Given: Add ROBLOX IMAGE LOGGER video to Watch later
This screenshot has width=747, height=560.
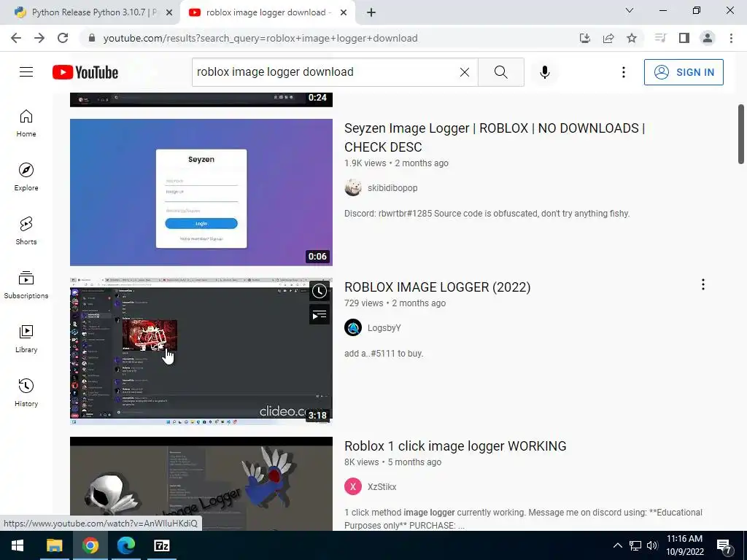Looking at the screenshot, I should [x=320, y=291].
